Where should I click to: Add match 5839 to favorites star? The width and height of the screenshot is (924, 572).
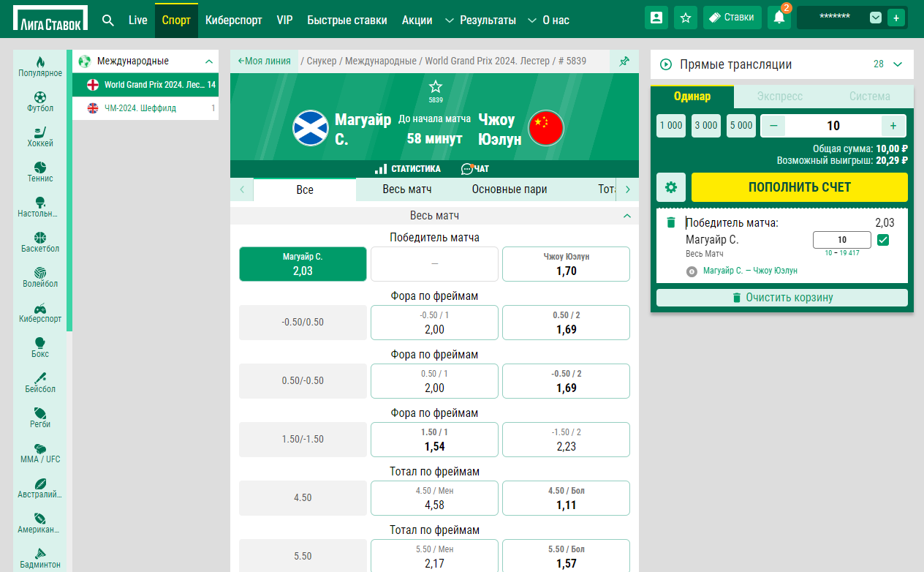435,86
